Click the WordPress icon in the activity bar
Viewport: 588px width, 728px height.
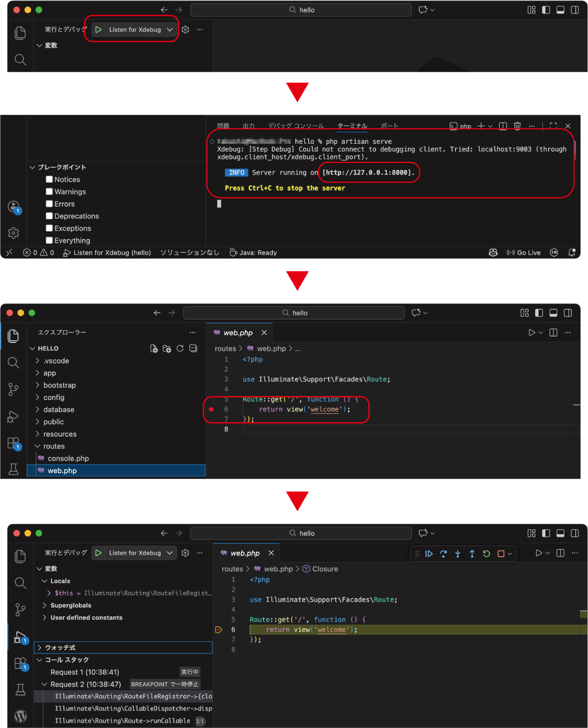tap(20, 715)
